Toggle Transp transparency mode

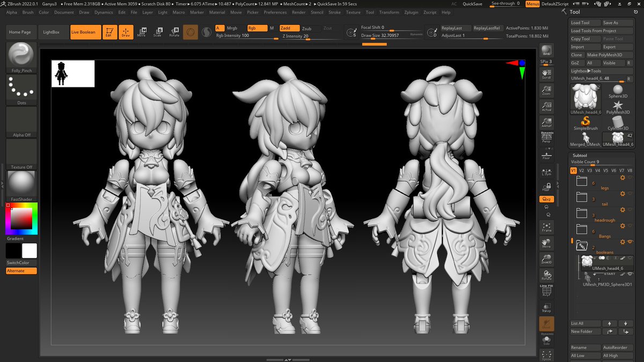click(546, 307)
